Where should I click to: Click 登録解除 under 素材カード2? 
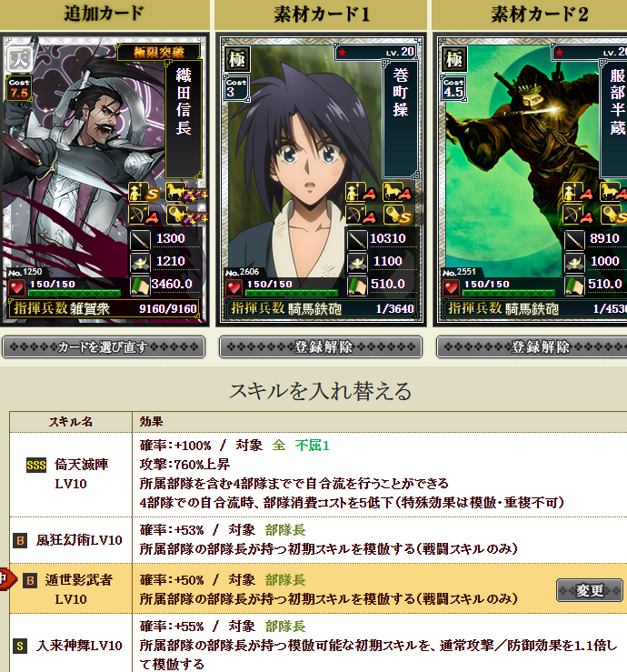click(532, 346)
